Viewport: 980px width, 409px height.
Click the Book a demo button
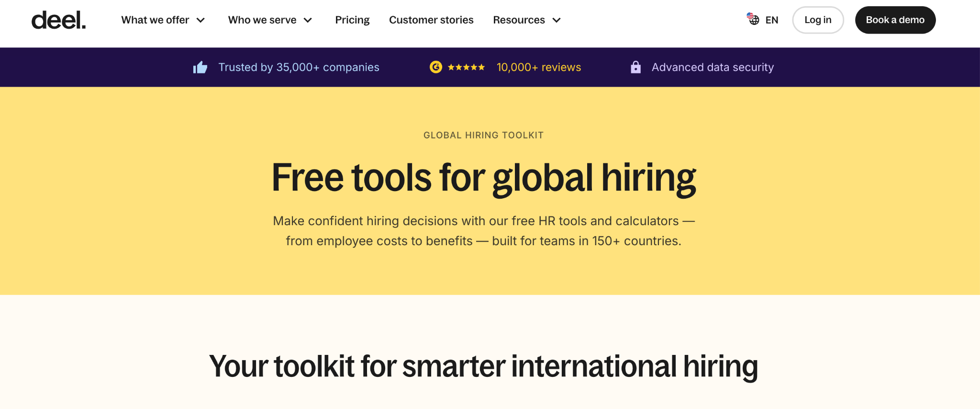[895, 20]
